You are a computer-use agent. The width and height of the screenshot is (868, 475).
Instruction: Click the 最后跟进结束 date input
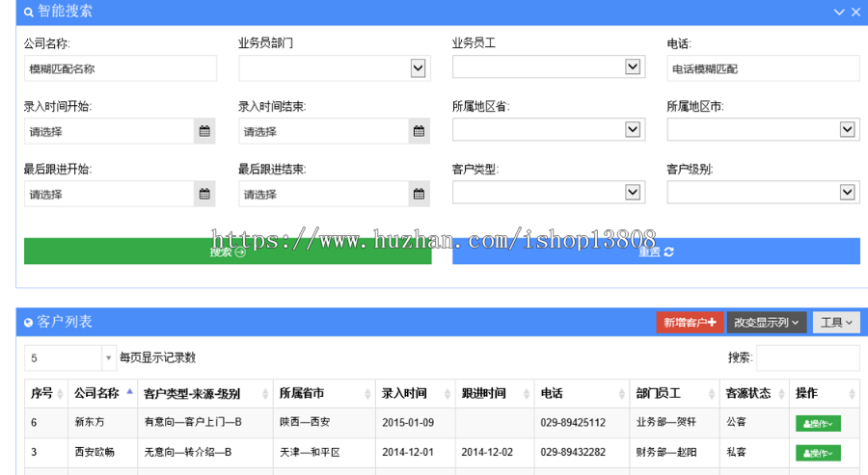[324, 194]
